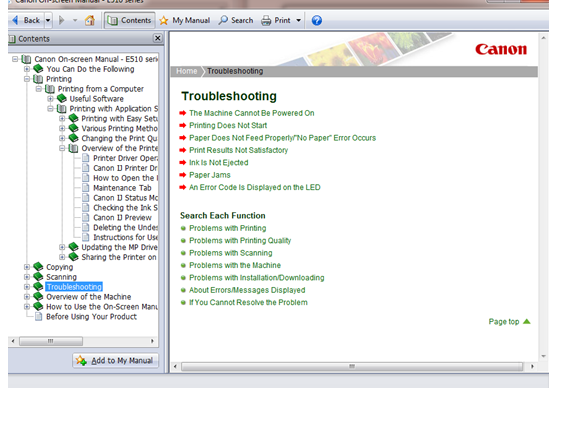
Task: Click the Print toolbar button
Action: 276,20
